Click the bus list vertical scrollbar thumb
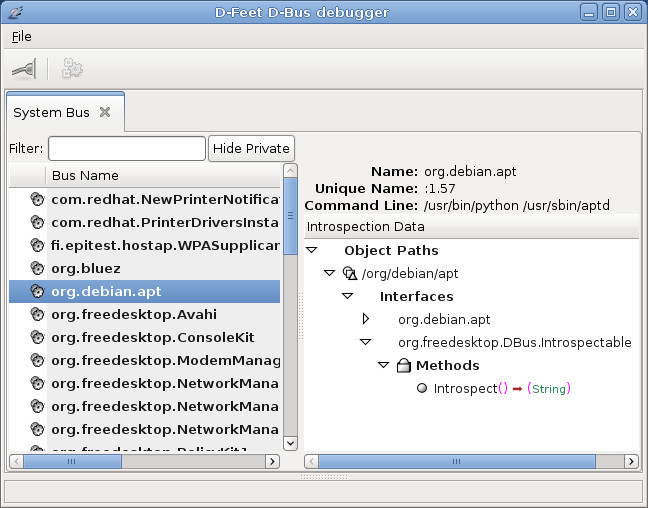 [291, 216]
